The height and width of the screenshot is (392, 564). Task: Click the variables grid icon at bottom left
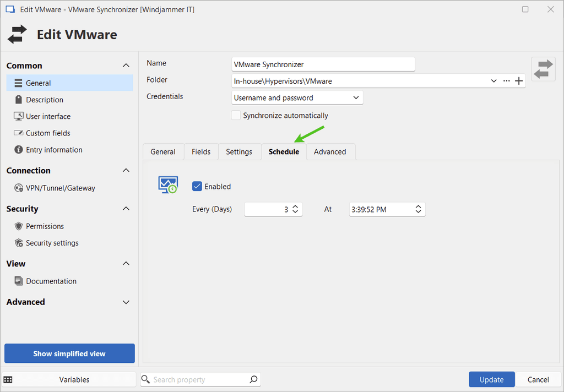tap(8, 379)
